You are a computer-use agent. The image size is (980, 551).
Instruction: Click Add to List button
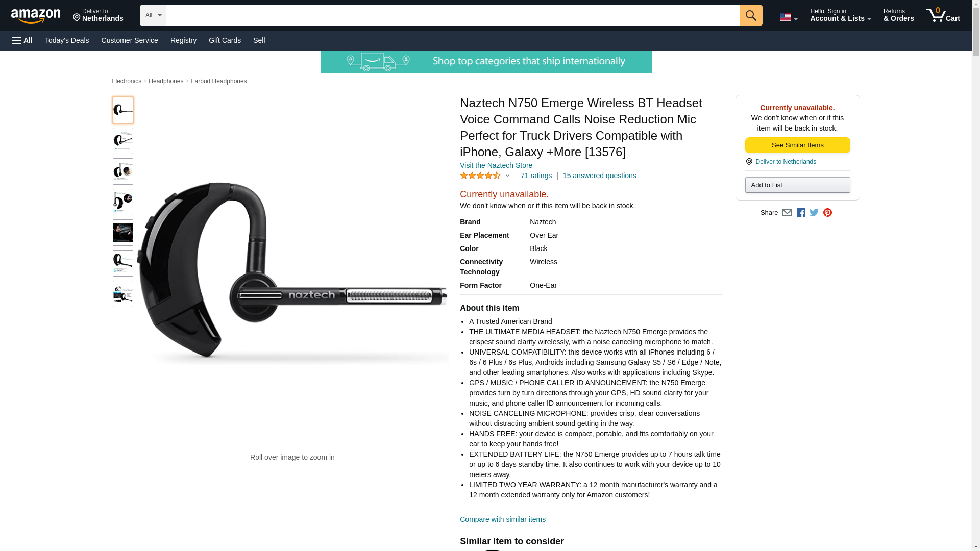point(797,185)
